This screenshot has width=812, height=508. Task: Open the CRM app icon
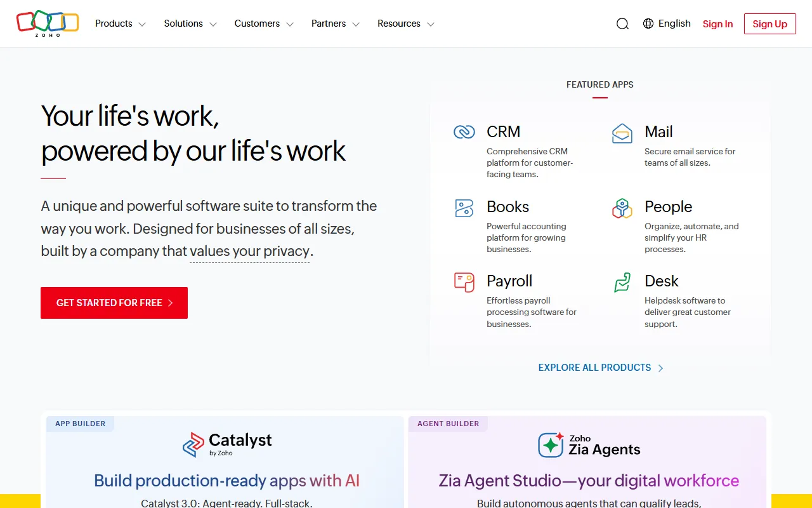464,132
